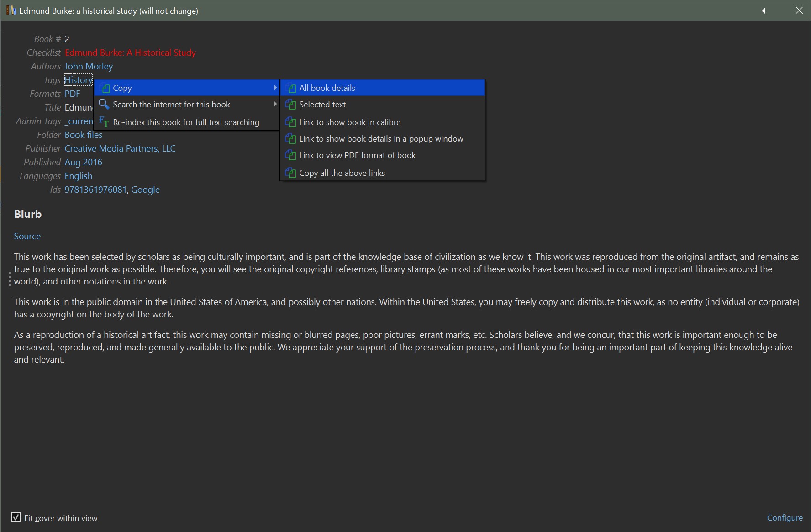Toggle the Fit cover within view checkbox

pyautogui.click(x=16, y=517)
